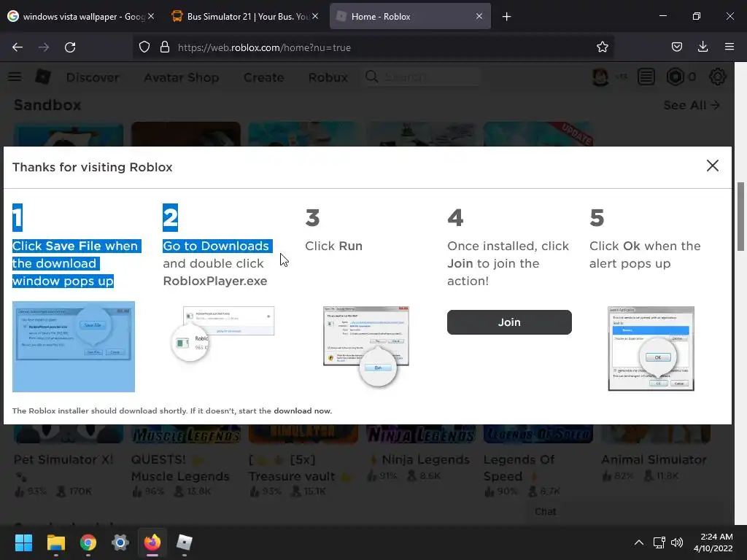Click the RobloxPlayer.exe downloads illustration
This screenshot has height=560, width=747.
[x=223, y=333]
